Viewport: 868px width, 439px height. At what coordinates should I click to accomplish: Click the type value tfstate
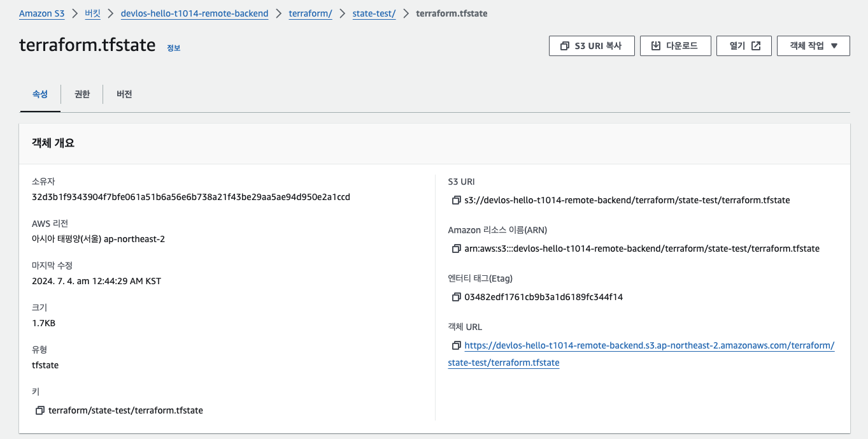click(x=45, y=365)
